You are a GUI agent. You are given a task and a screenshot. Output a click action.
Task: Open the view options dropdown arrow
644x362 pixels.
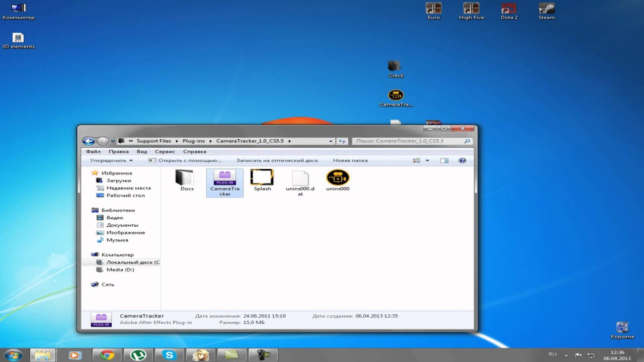(427, 160)
